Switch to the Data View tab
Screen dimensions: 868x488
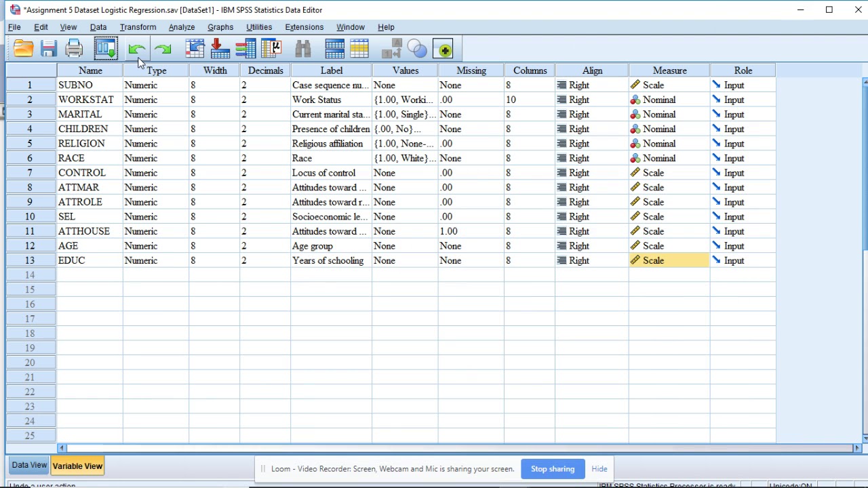[x=29, y=465]
